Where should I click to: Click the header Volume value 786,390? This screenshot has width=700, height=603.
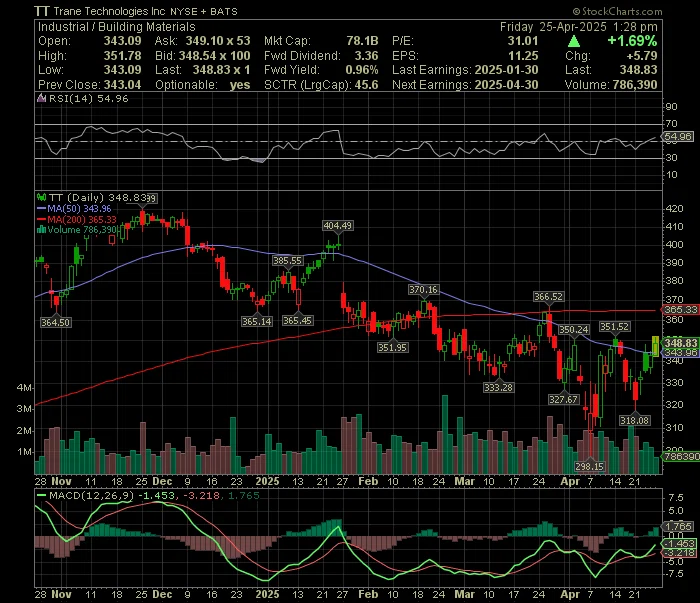click(633, 85)
